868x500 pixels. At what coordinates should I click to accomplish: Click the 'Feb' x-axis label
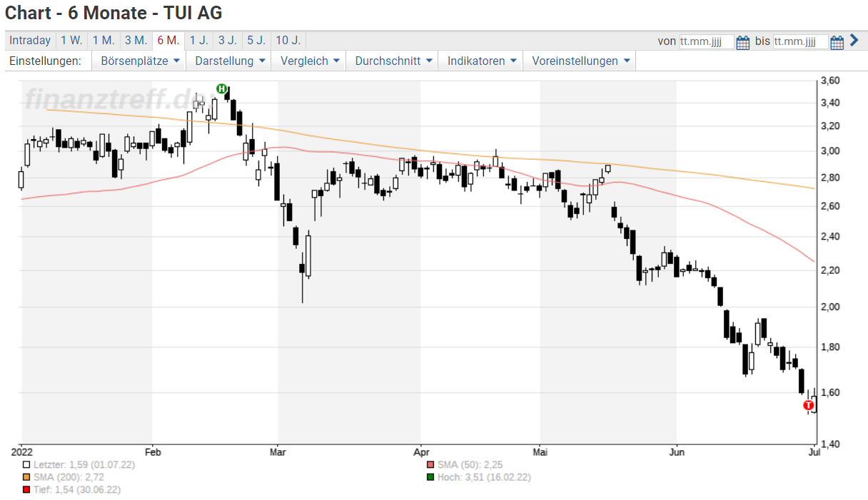tap(153, 451)
